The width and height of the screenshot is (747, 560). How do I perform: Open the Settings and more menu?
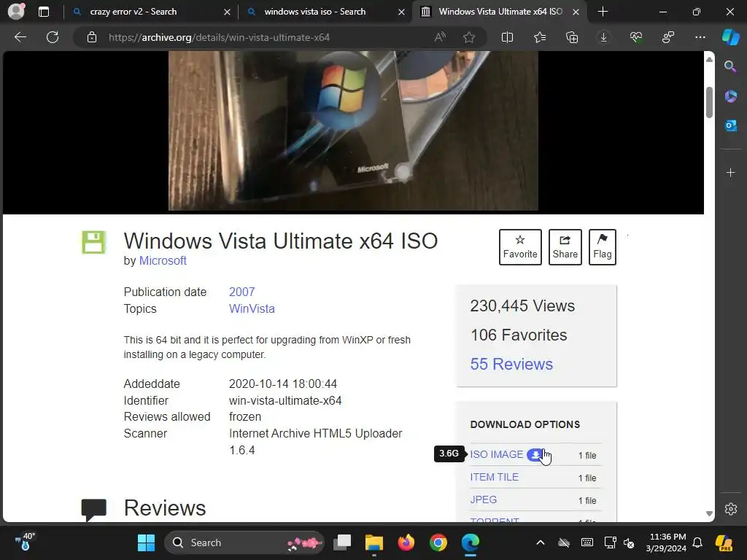tap(700, 37)
